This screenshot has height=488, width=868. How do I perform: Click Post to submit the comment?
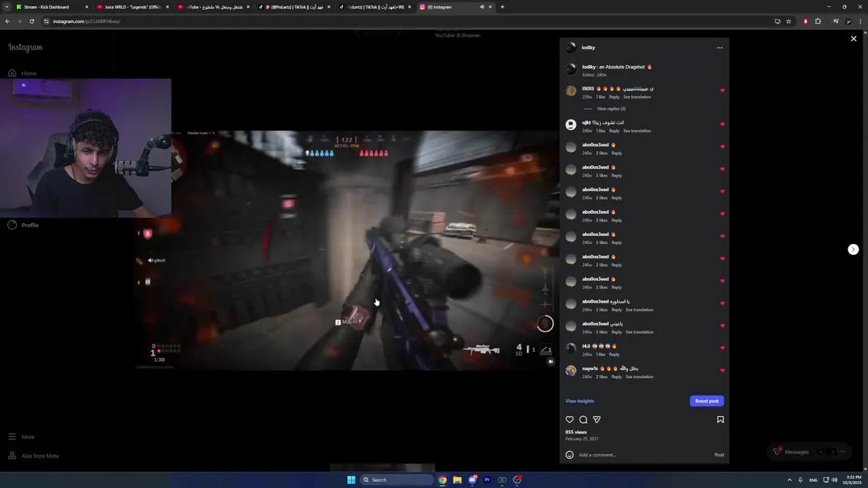click(719, 455)
